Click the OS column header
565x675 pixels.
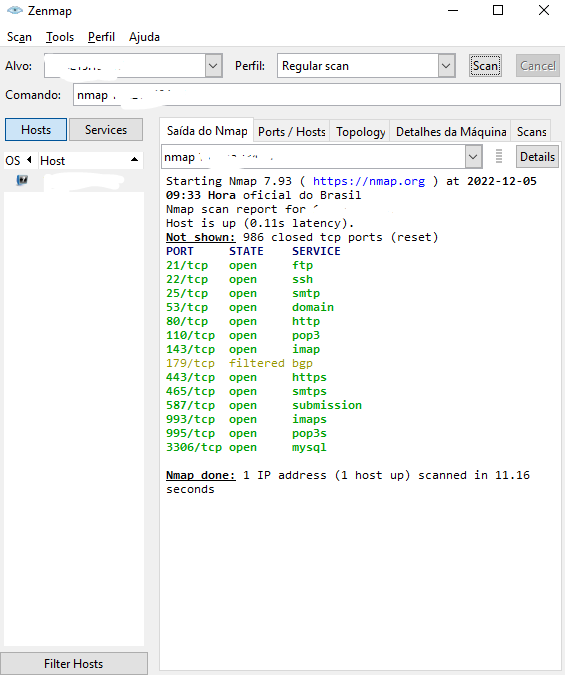[21, 160]
